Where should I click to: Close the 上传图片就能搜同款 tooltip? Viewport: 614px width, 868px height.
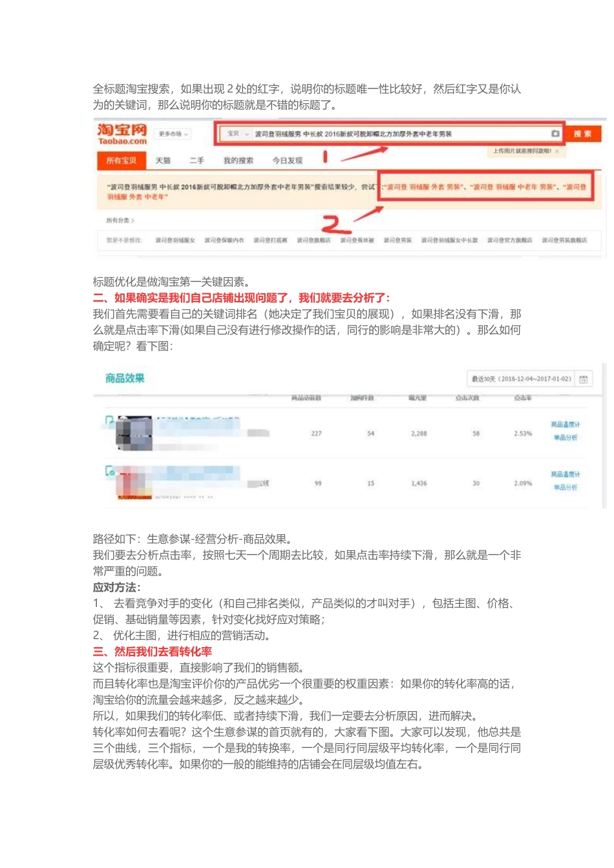(x=557, y=151)
